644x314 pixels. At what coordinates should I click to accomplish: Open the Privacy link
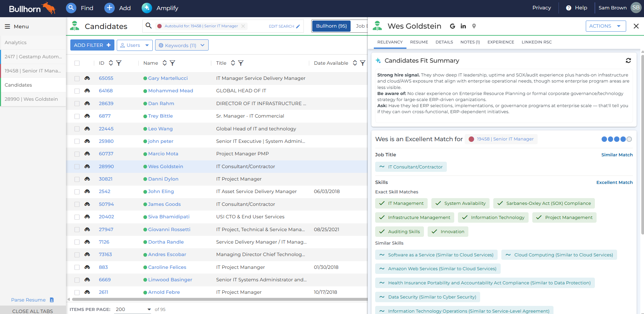point(541,8)
